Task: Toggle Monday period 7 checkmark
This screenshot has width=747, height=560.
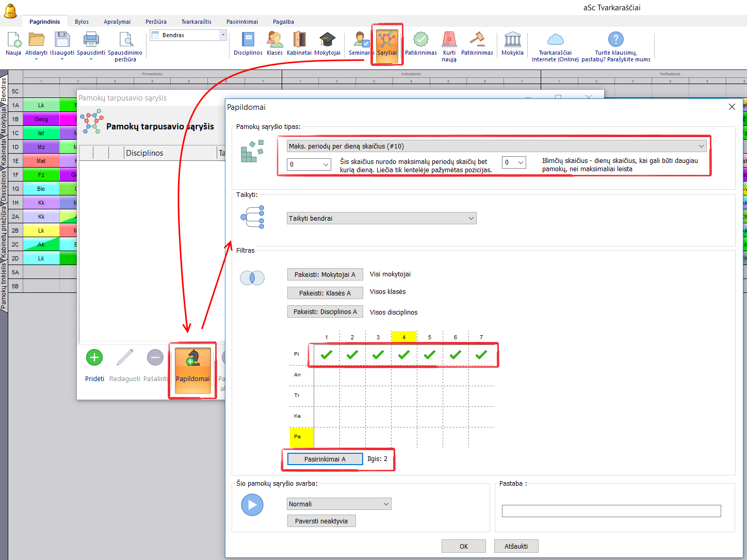Action: pyautogui.click(x=481, y=355)
